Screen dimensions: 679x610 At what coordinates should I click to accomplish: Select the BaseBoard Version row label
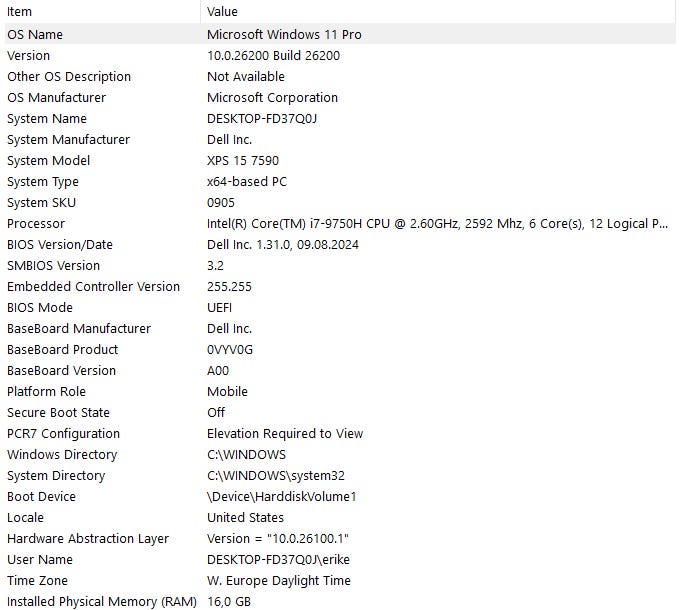(61, 371)
